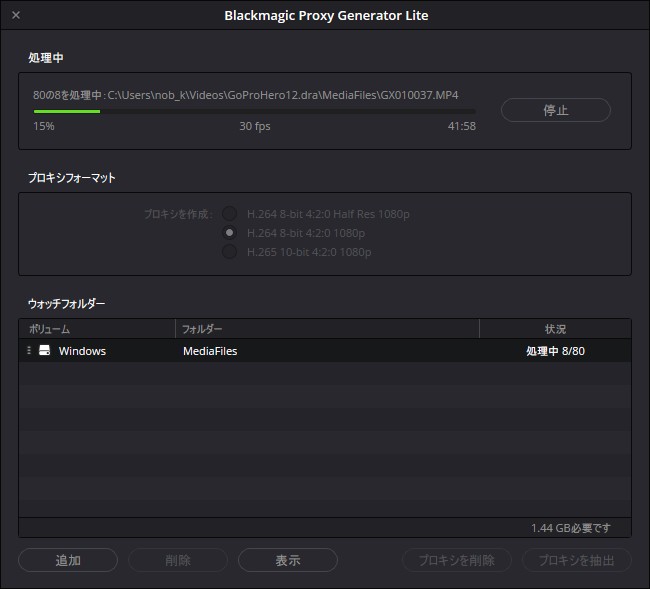Screen dimensions: 650x589
Task: Click the 41:58 remaining time value
Action: 462,126
